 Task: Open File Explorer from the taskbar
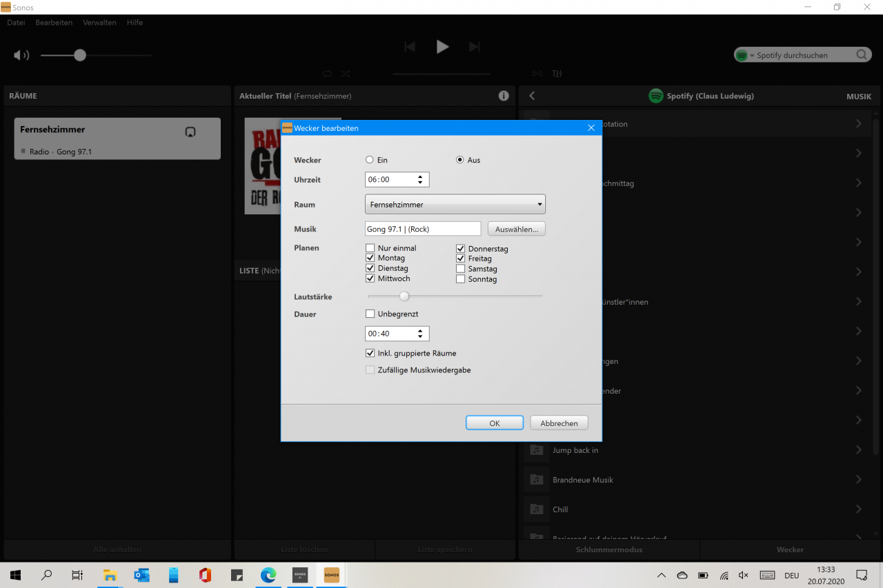110,575
